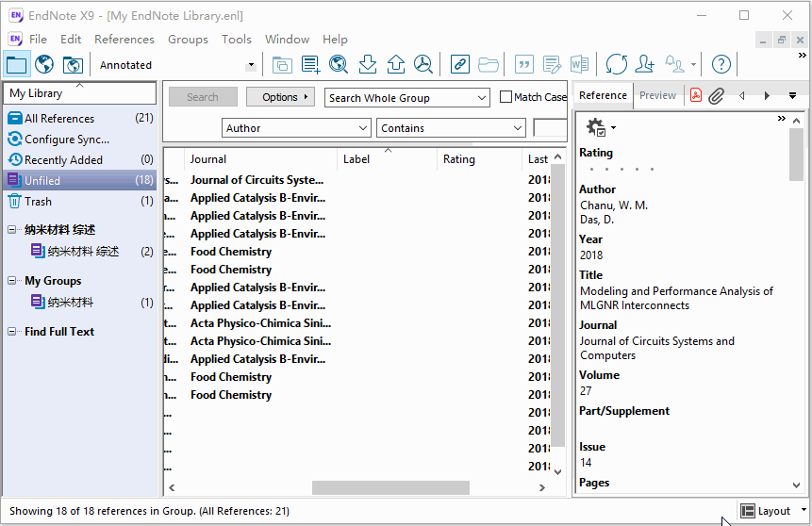Open the File menu
Image resolution: width=812 pixels, height=526 pixels.
coord(38,40)
